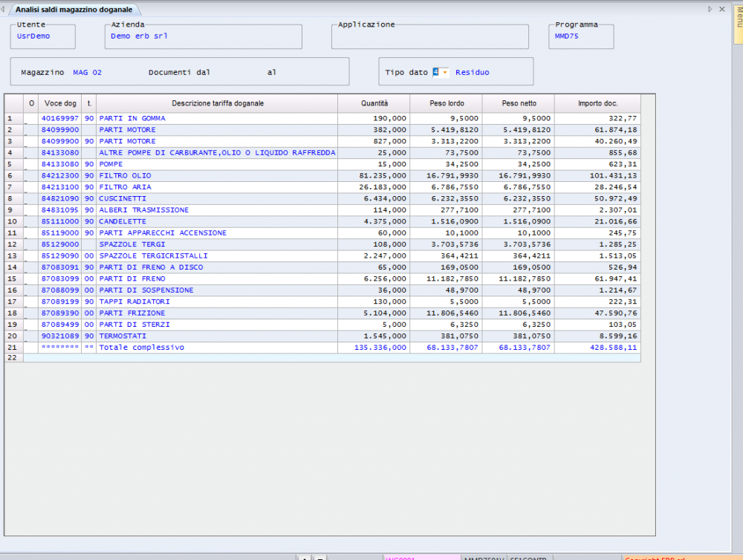Screen dimensions: 743x560
Task: Click the O selection cell of row 5
Action: pos(31,164)
